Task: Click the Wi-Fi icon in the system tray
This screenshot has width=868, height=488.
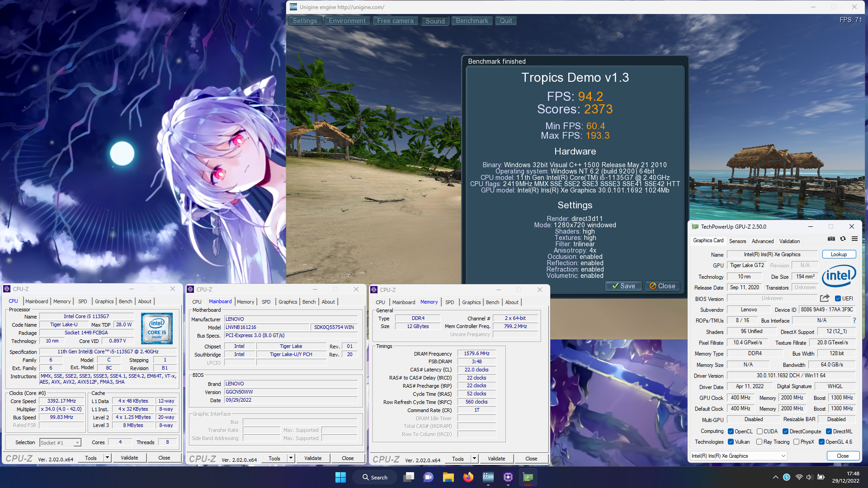Action: tap(799, 477)
